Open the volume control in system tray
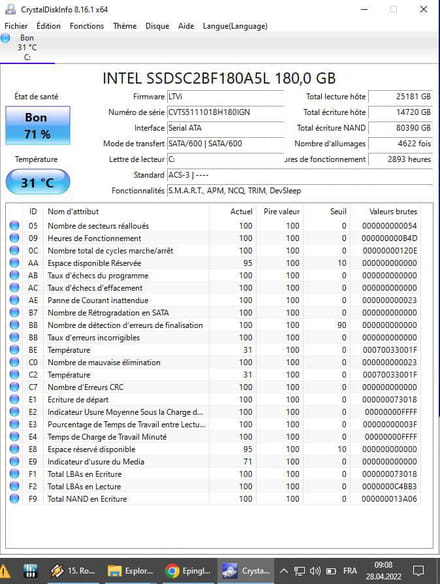The height and width of the screenshot is (584, 440). 315,571
